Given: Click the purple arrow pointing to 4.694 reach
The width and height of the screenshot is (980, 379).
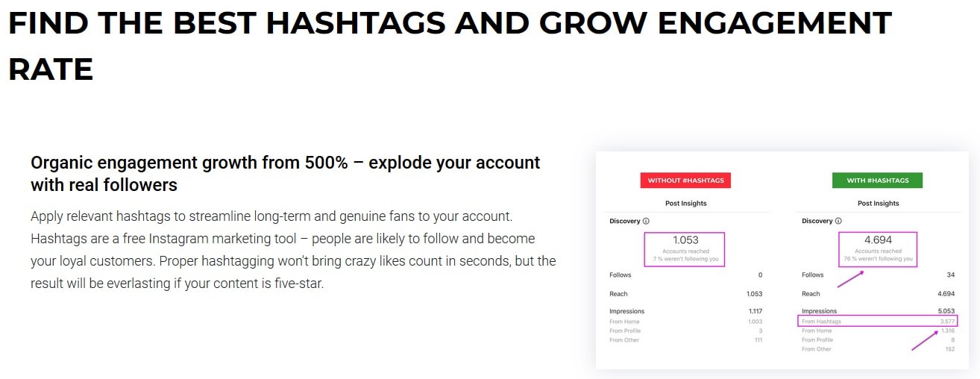Looking at the screenshot, I should click(x=849, y=278).
